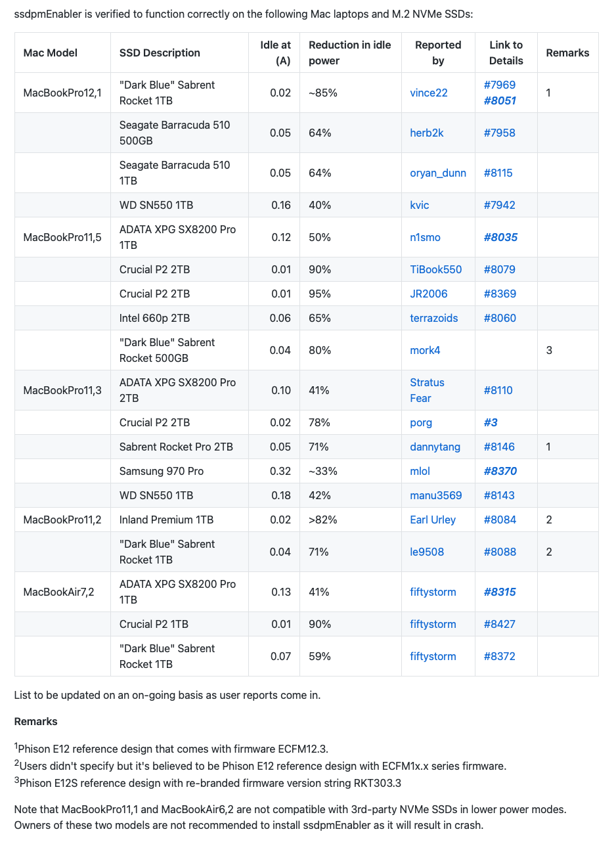The width and height of the screenshot is (616, 844).
Task: Follow terrazoids user link
Action: [434, 318]
